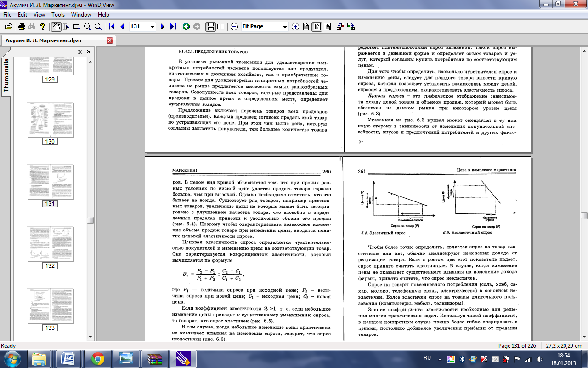Click the WinDjView taskbar button

point(183,358)
